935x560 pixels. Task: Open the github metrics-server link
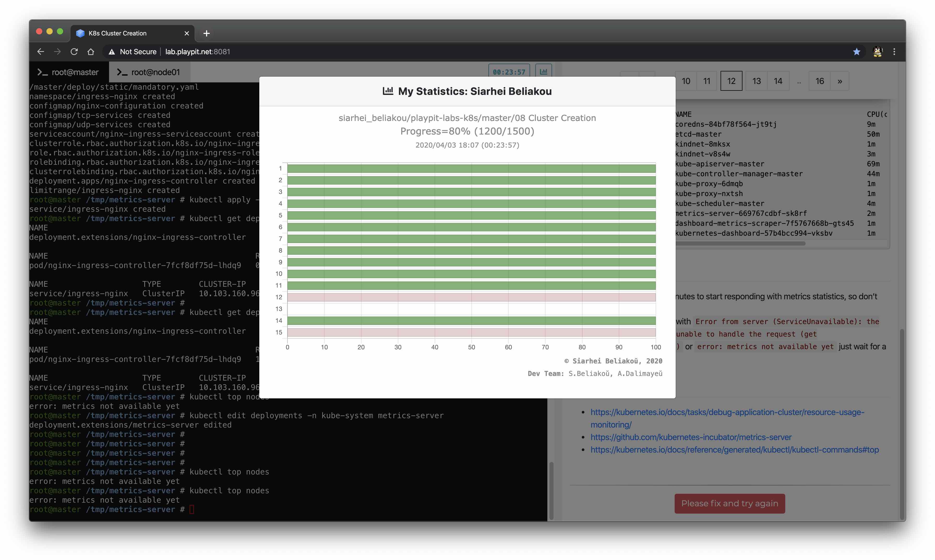click(691, 437)
